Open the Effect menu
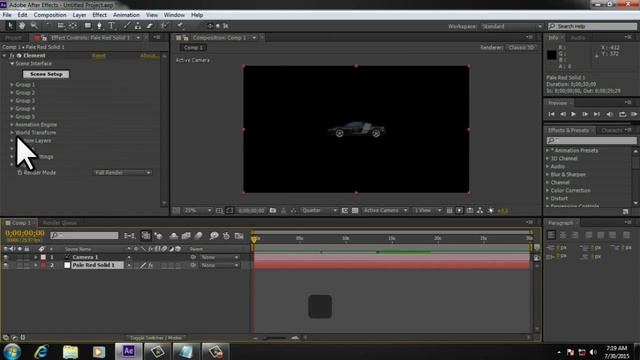The image size is (640, 360). tap(99, 15)
